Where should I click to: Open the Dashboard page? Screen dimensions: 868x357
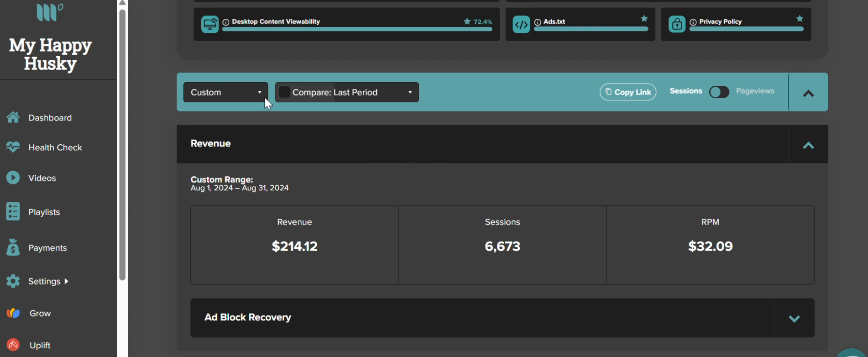(50, 118)
